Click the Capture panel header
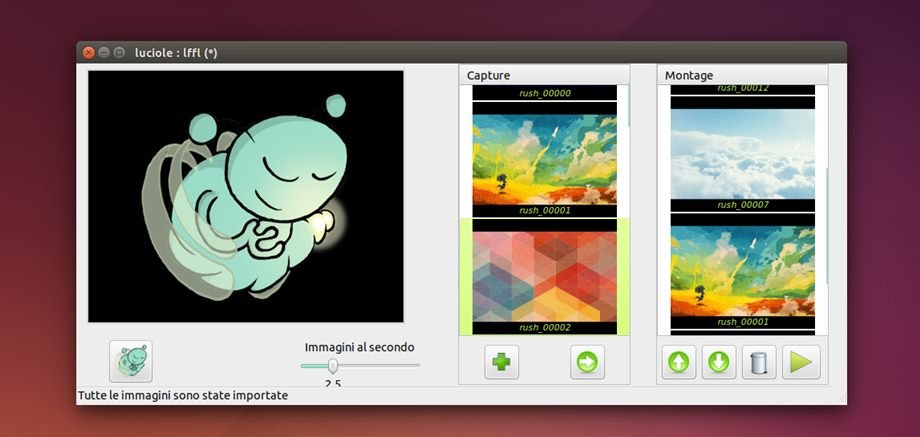 point(544,75)
